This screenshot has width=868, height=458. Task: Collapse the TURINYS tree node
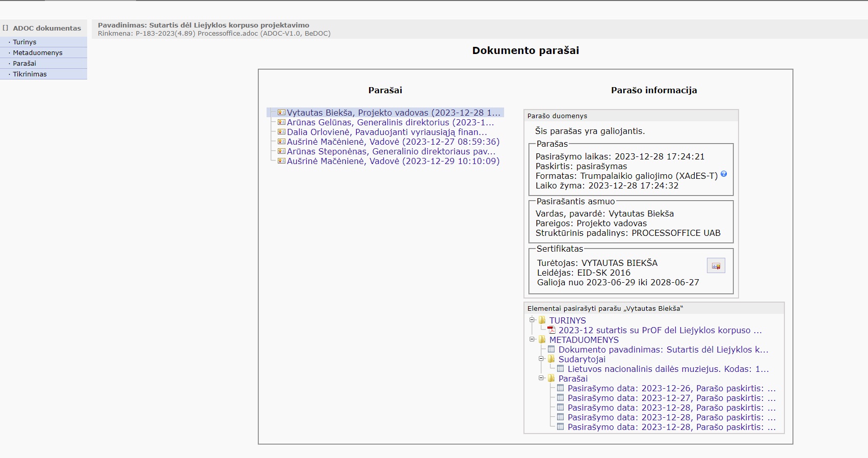532,320
